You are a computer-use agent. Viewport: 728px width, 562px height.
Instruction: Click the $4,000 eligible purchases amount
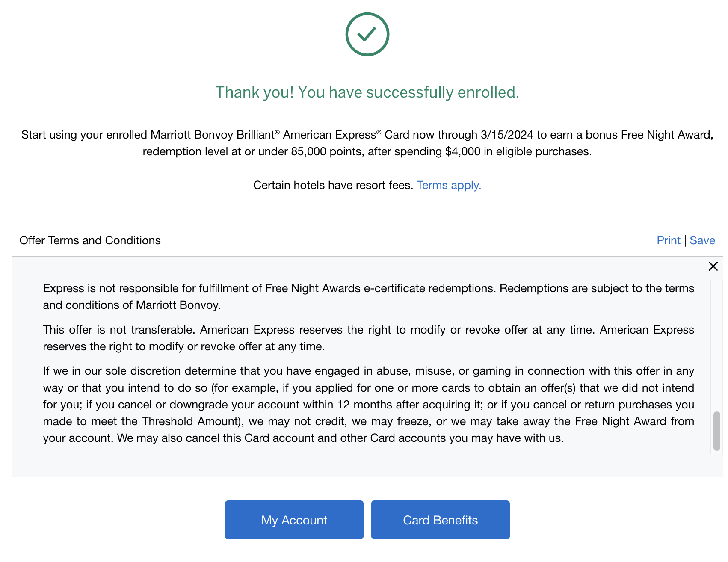pos(462,151)
